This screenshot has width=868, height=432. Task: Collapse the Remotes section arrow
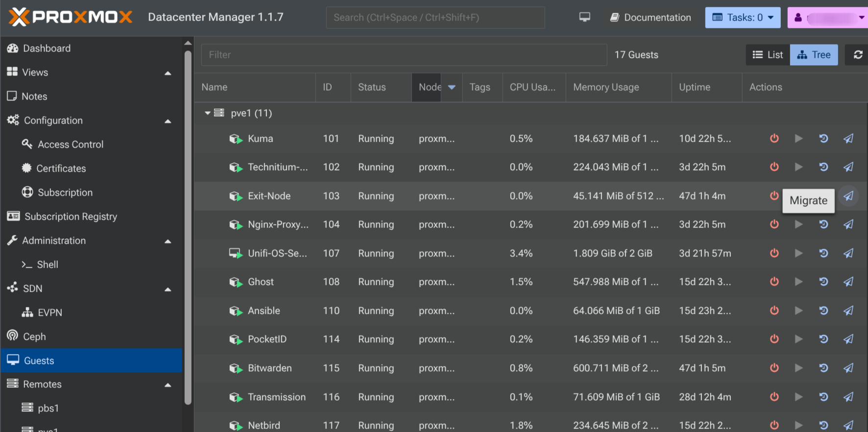(168, 385)
